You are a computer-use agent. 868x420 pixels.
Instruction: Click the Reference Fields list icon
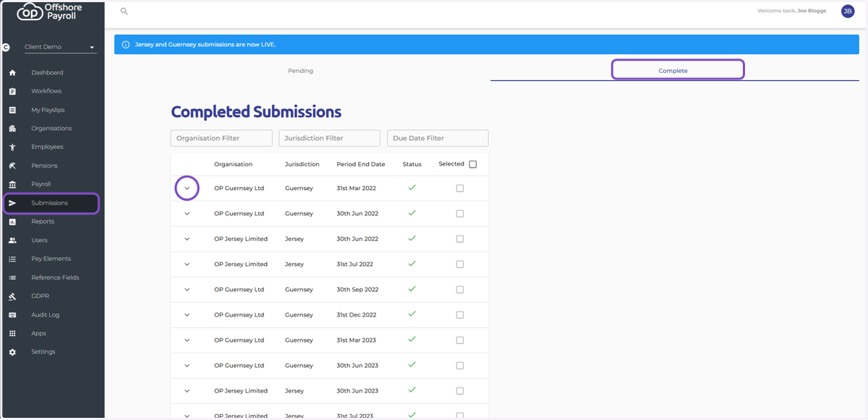pyautogui.click(x=12, y=278)
